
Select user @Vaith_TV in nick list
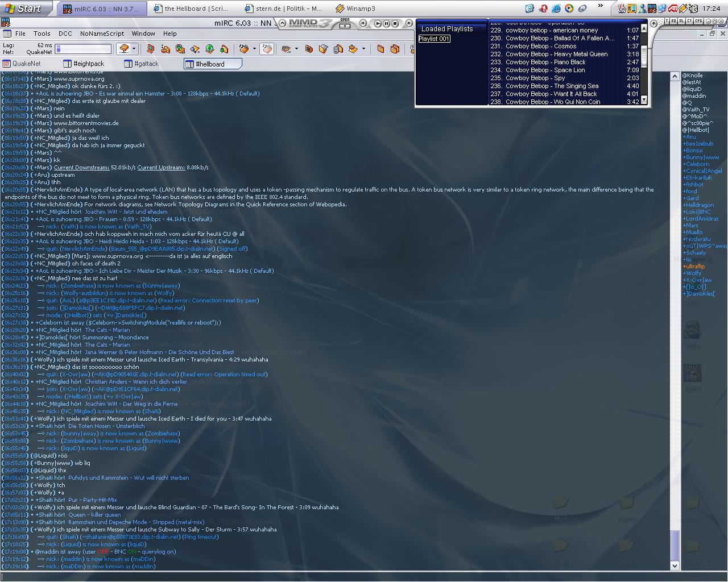[x=696, y=109]
